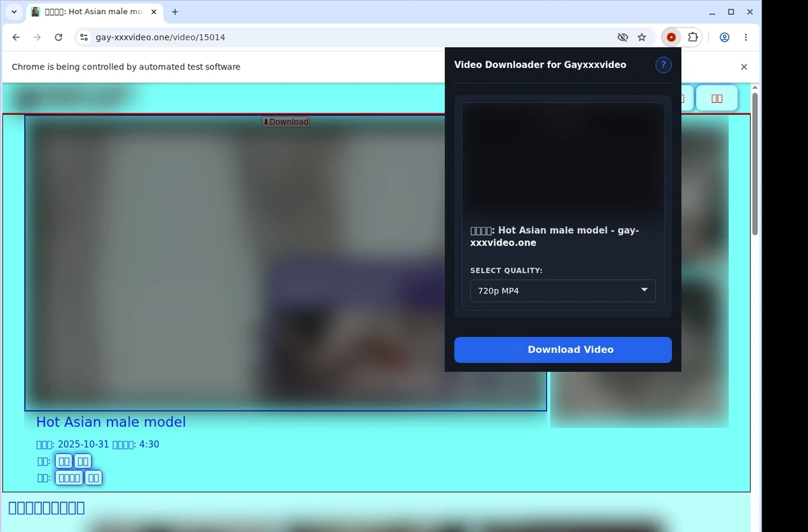Screen dimensions: 808x532
Task: Open the tab search chevron
Action: coord(14,12)
